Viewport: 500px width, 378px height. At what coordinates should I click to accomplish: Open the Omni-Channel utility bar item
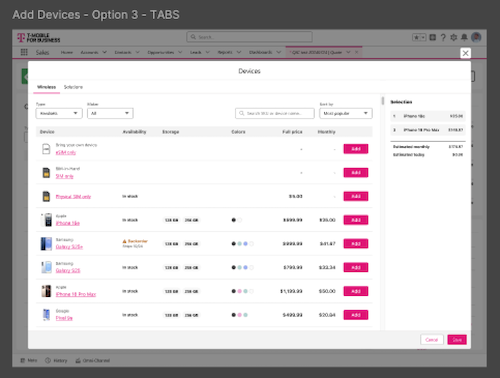[92, 360]
